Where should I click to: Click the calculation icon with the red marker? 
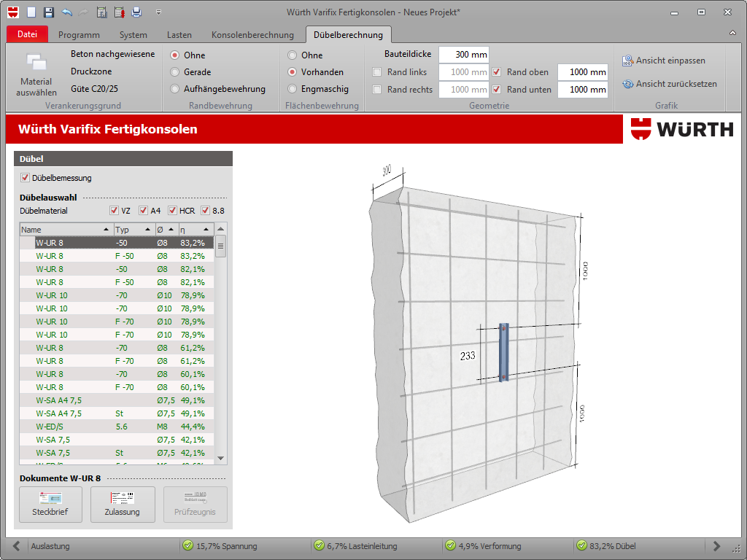[x=119, y=12]
